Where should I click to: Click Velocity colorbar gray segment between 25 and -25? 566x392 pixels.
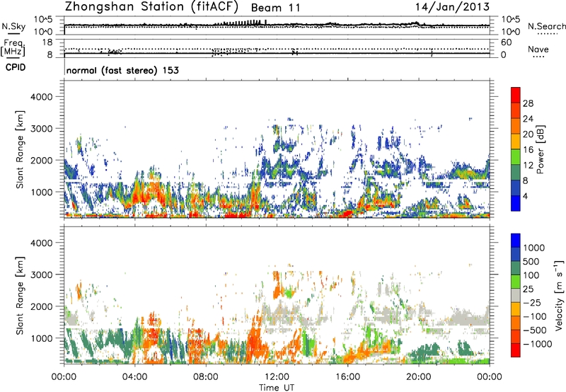[x=516, y=295]
